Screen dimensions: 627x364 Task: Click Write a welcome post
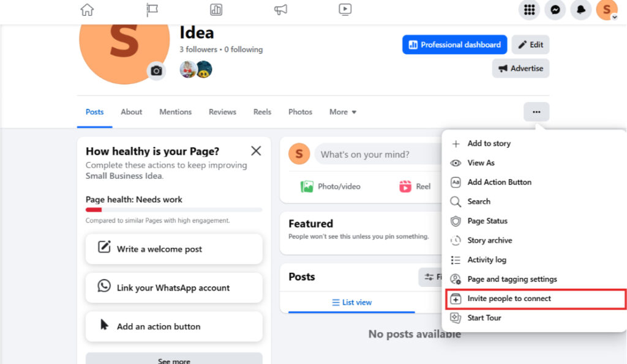[174, 249]
